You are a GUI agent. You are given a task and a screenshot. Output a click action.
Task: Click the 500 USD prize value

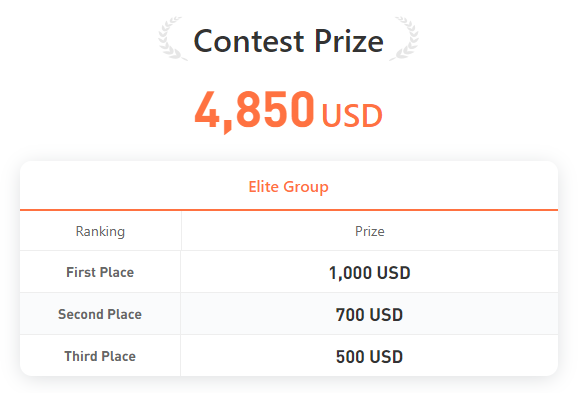click(369, 356)
